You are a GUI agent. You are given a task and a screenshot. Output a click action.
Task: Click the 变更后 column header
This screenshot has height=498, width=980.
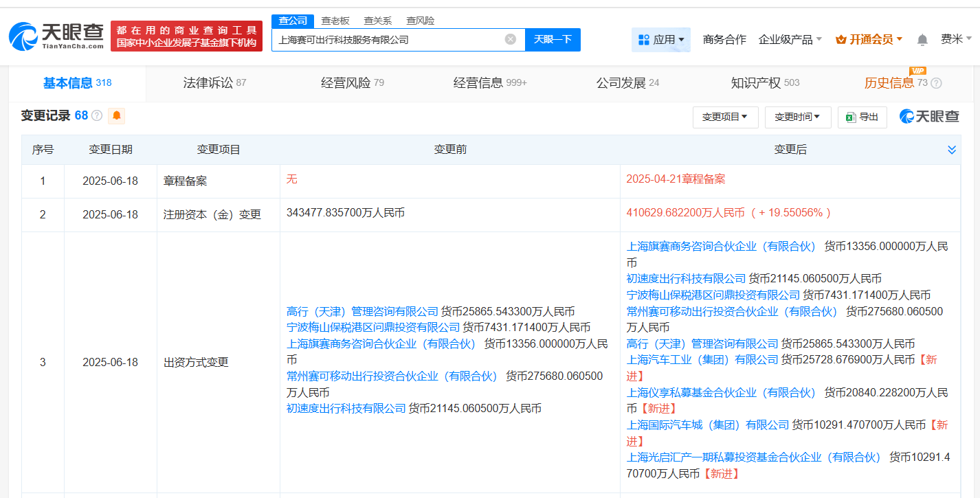click(x=790, y=150)
